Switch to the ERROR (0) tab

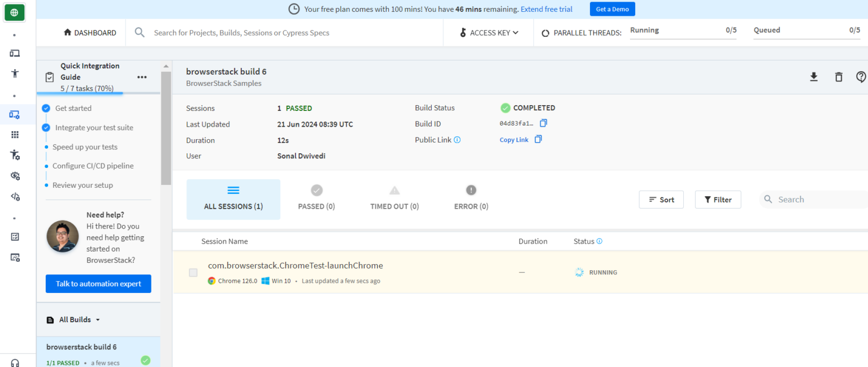pyautogui.click(x=471, y=199)
